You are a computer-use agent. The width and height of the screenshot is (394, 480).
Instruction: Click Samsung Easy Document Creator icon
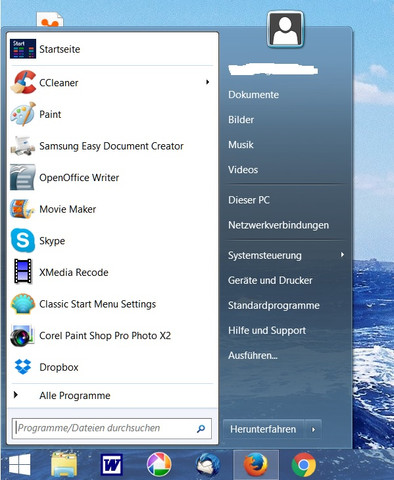point(23,146)
